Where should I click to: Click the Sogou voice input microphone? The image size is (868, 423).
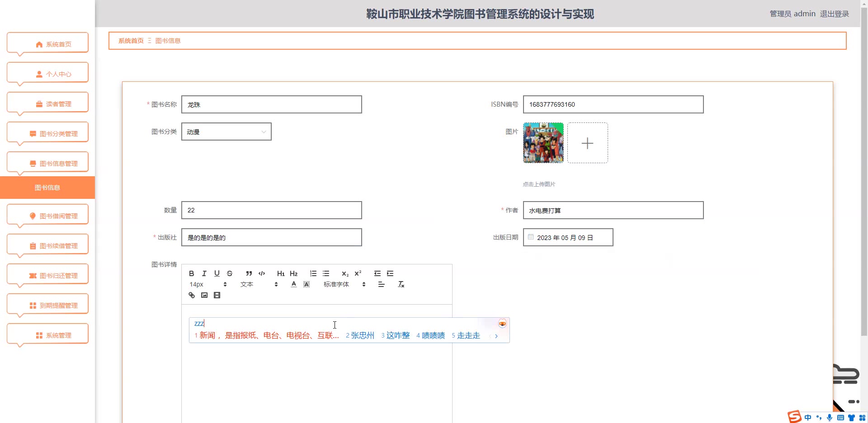pyautogui.click(x=830, y=418)
